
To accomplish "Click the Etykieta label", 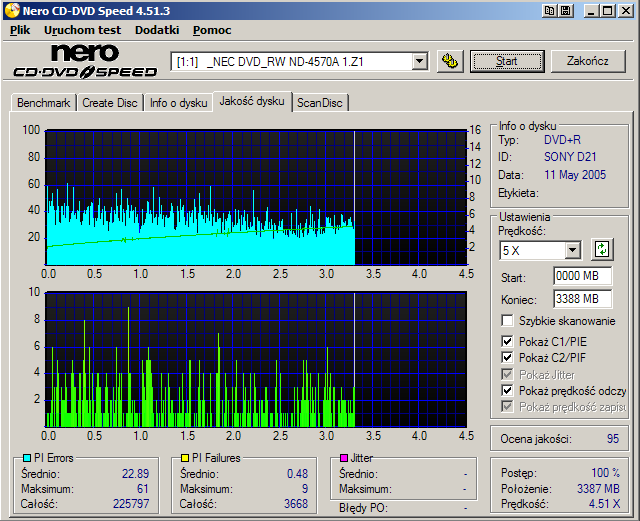I will click(x=518, y=193).
